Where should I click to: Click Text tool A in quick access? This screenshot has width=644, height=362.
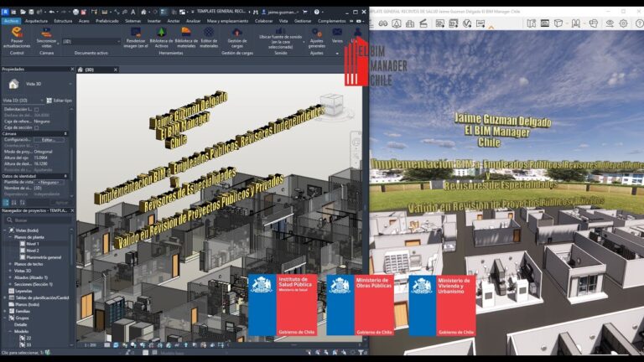(132, 12)
